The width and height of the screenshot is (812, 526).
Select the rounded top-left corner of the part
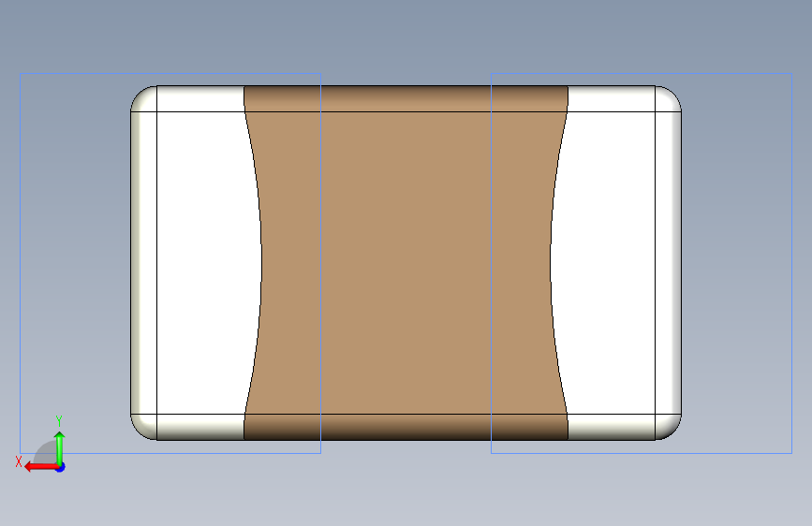click(x=144, y=99)
